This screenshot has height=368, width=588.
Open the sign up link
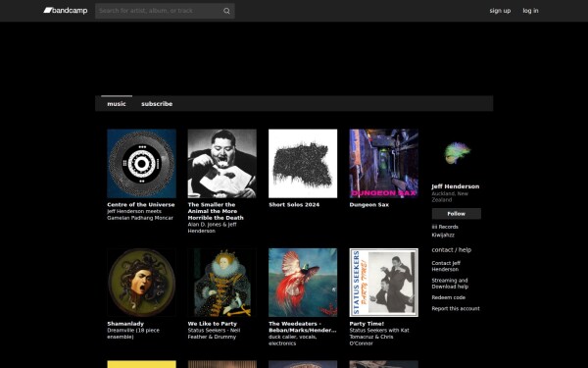click(x=500, y=11)
